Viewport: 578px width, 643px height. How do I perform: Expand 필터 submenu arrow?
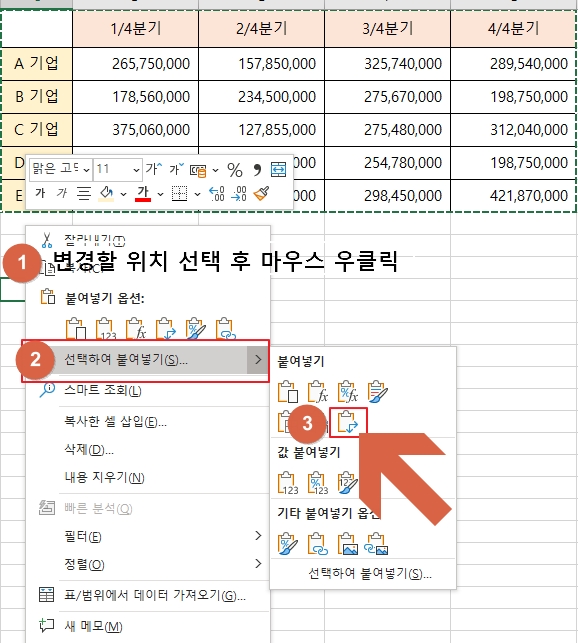[258, 536]
